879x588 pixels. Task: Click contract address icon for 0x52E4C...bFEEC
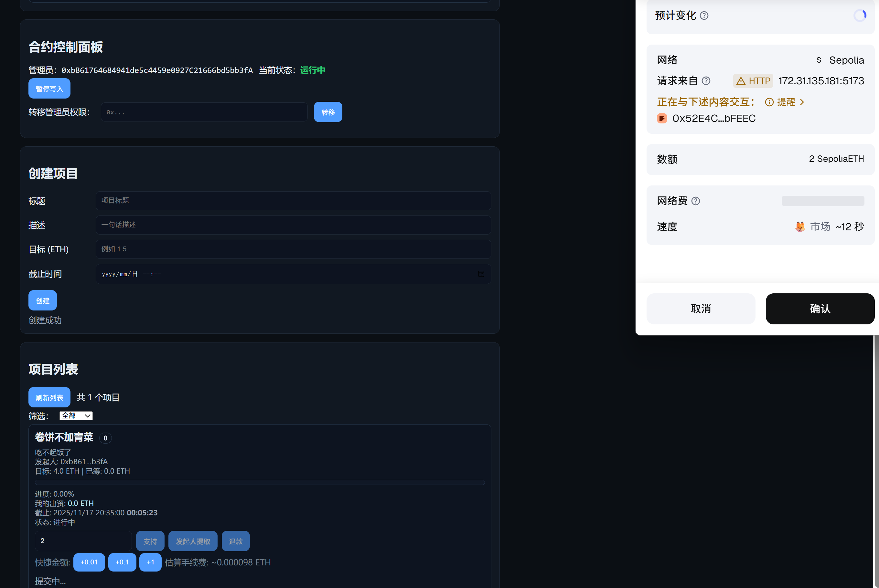662,119
